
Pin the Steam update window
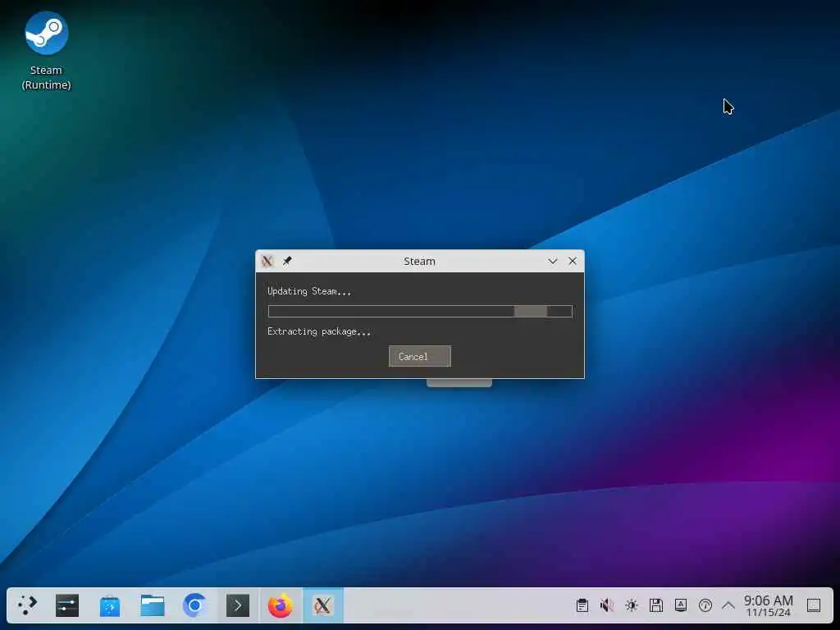click(287, 261)
